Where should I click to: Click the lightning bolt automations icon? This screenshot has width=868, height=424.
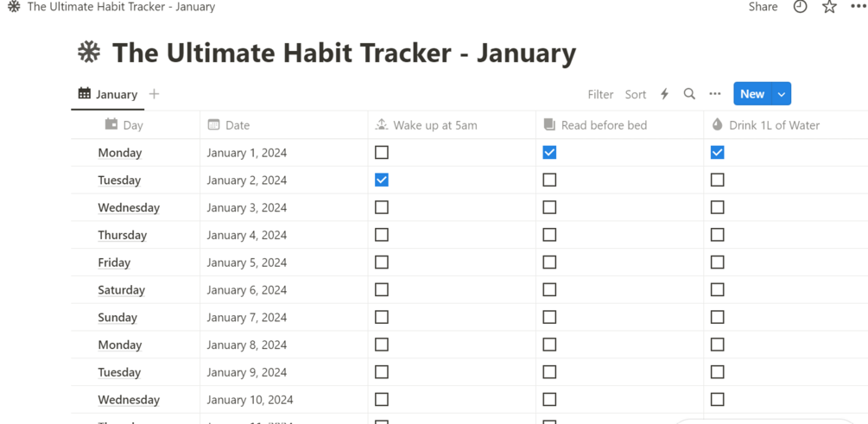pos(664,94)
